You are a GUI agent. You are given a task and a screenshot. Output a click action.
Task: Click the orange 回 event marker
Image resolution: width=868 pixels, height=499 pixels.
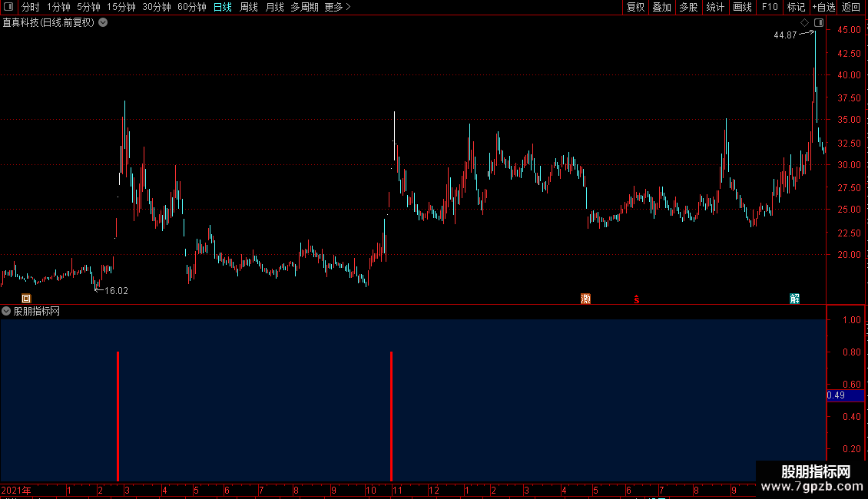tap(26, 299)
